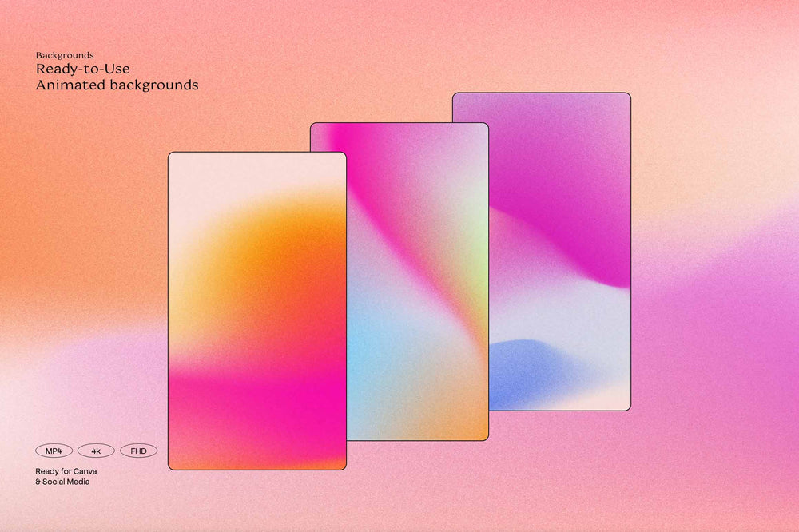Open the orange-pink gradient card
Viewport: 799px width, 532px height.
tap(256, 312)
